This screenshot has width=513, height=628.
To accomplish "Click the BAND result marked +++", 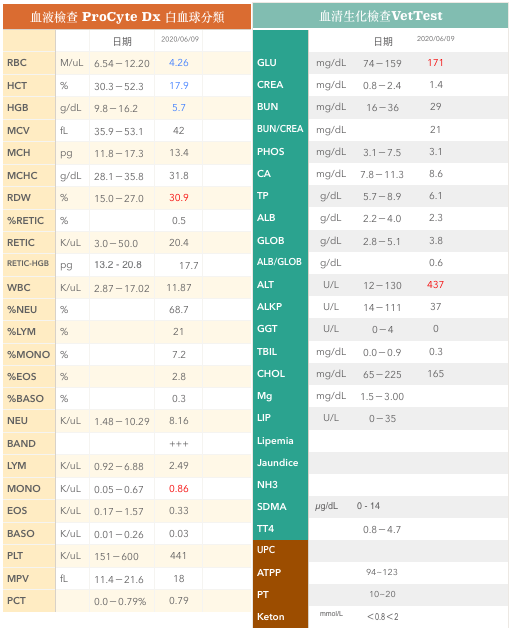I will click(x=179, y=444).
